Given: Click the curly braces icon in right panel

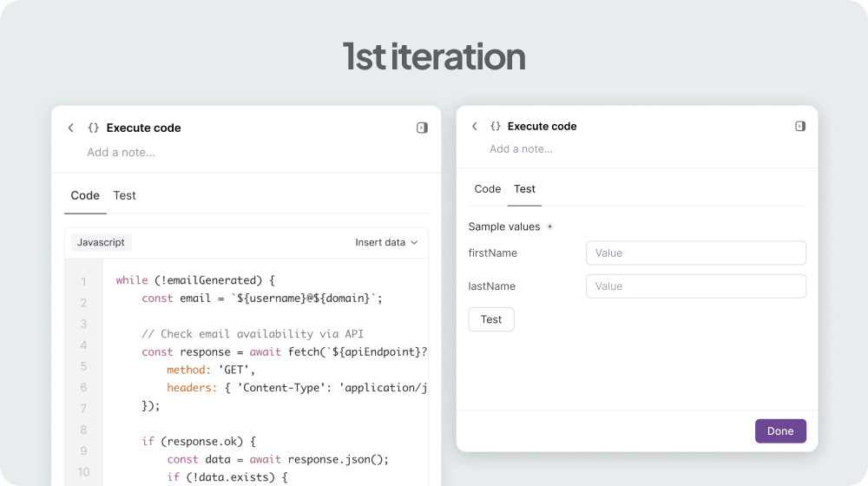Looking at the screenshot, I should coord(496,126).
